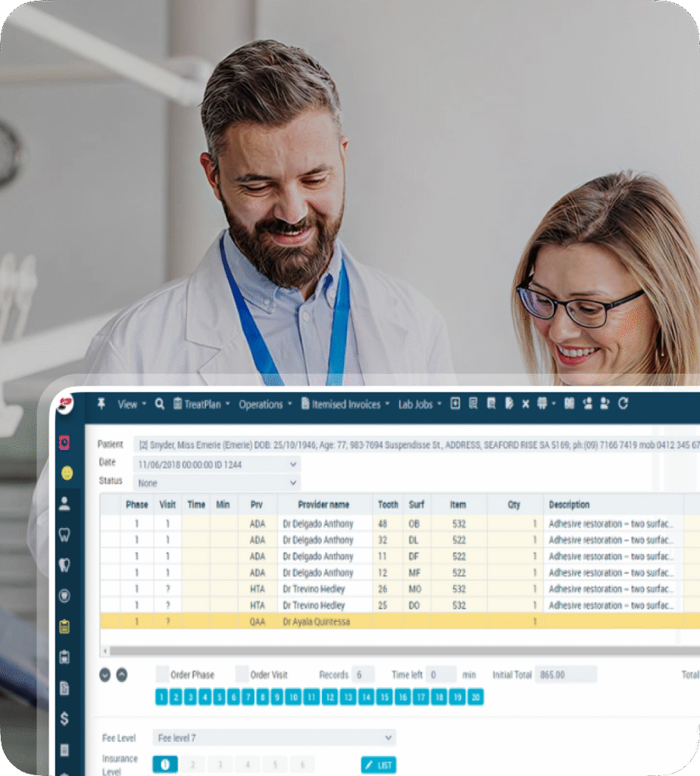The height and width of the screenshot is (776, 700).
Task: Expand the Fee Level dropdown
Action: tap(388, 737)
